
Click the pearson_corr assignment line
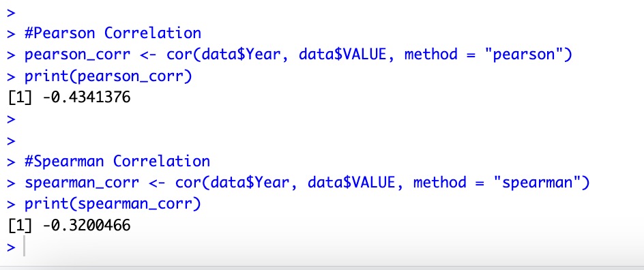click(x=298, y=55)
